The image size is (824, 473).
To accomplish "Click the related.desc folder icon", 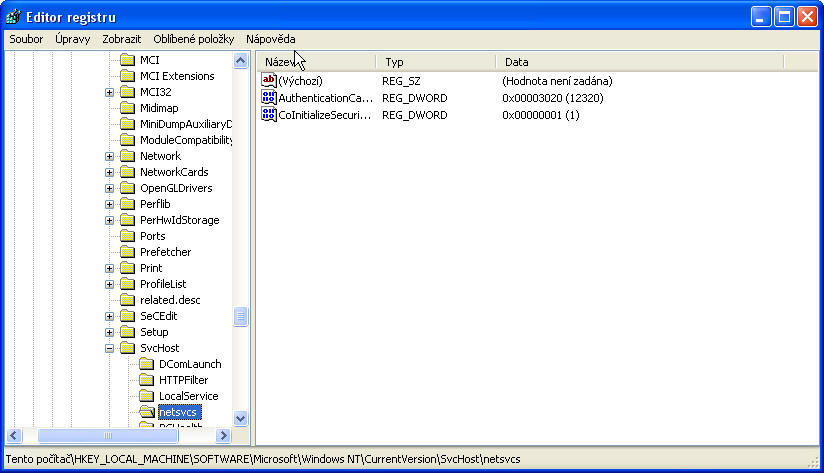I will tap(127, 300).
